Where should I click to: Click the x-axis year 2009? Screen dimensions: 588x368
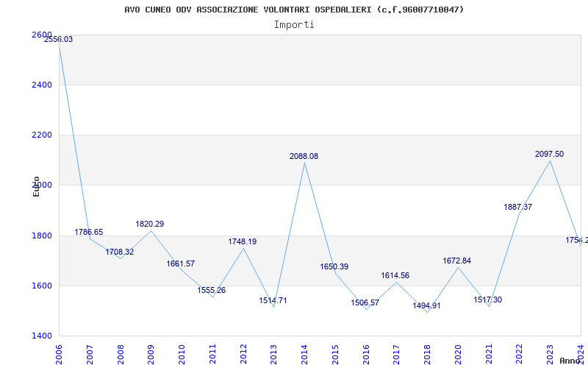pos(151,355)
